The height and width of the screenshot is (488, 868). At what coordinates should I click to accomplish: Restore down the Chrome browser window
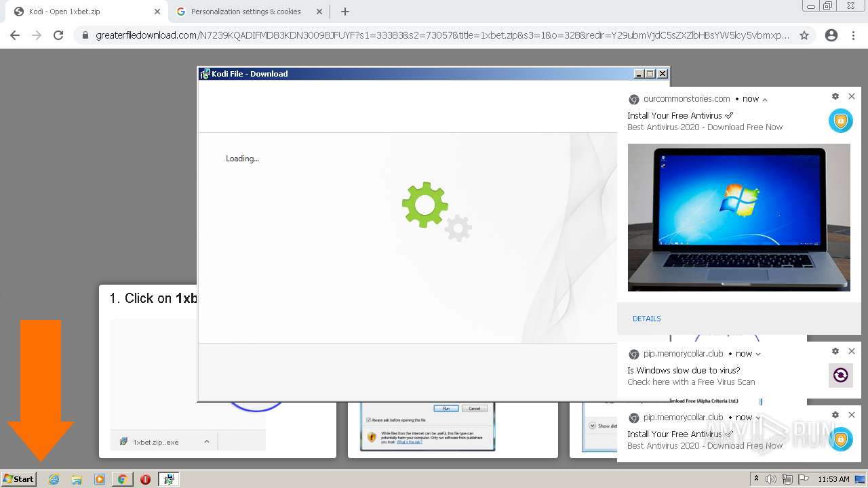point(828,6)
